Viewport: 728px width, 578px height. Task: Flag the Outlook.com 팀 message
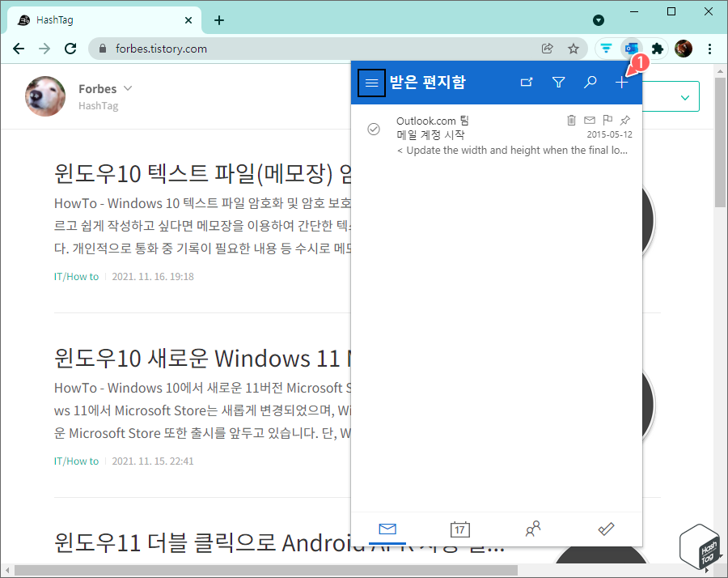(607, 120)
